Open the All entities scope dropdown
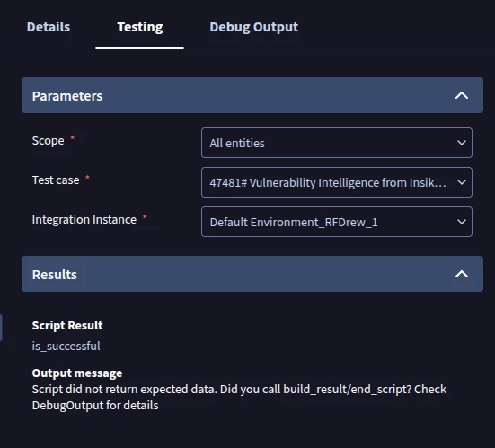This screenshot has width=495, height=448. click(337, 143)
